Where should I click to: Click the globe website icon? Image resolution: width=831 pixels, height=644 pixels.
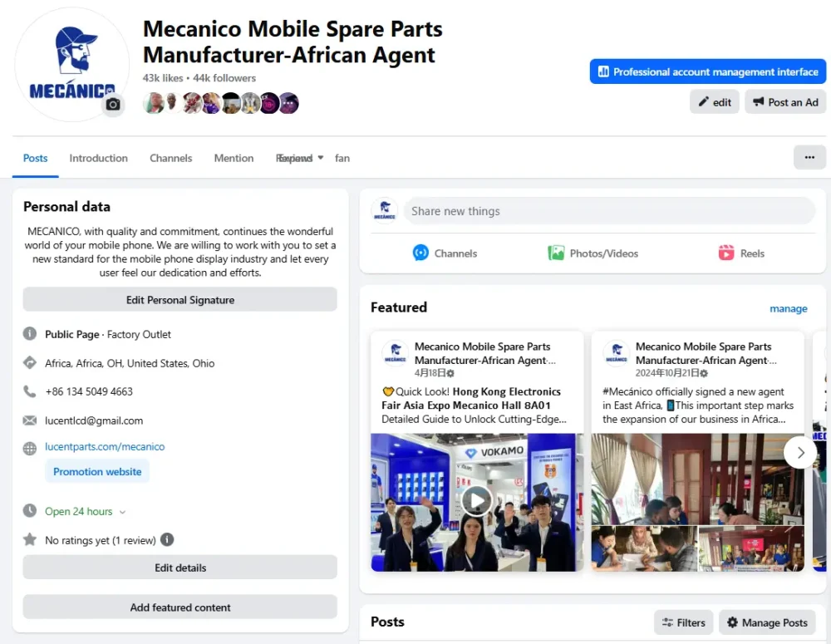pos(30,449)
